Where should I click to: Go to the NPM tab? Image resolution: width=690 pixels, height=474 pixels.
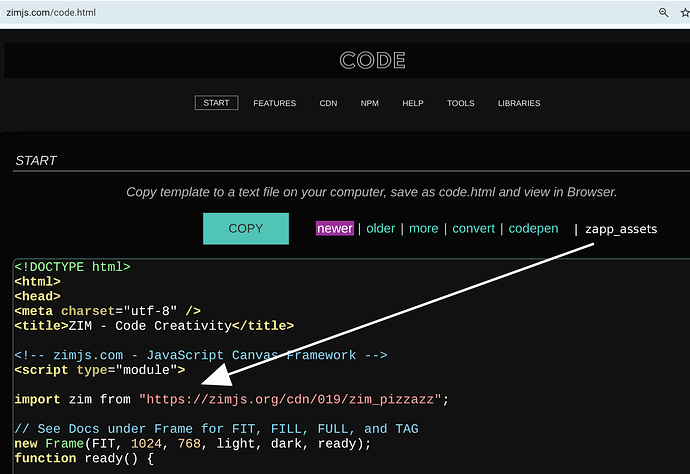click(370, 103)
